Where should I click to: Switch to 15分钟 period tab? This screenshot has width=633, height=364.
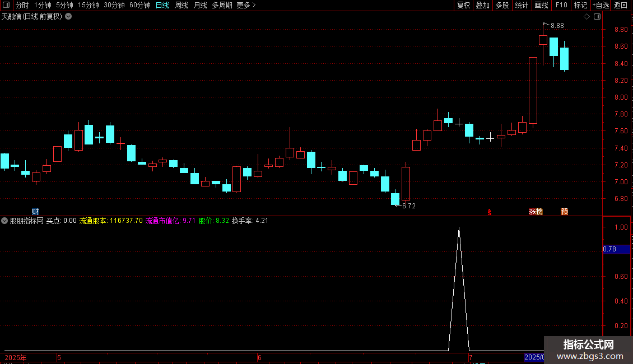pos(89,5)
